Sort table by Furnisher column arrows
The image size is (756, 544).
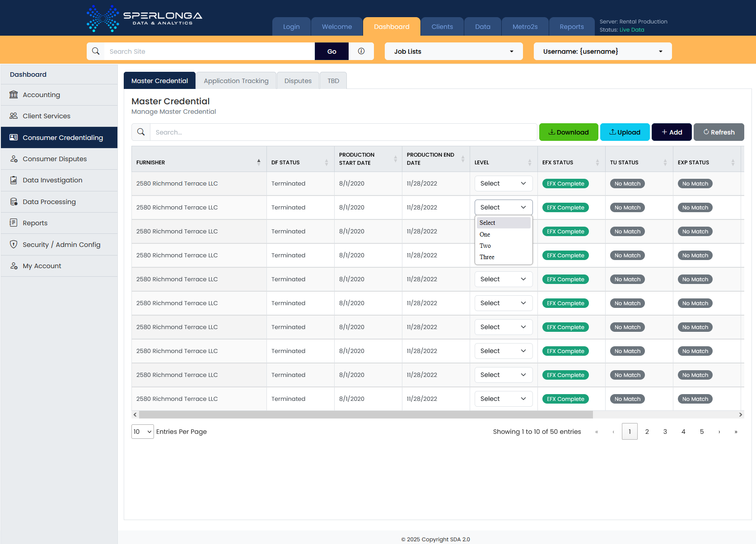(259, 162)
